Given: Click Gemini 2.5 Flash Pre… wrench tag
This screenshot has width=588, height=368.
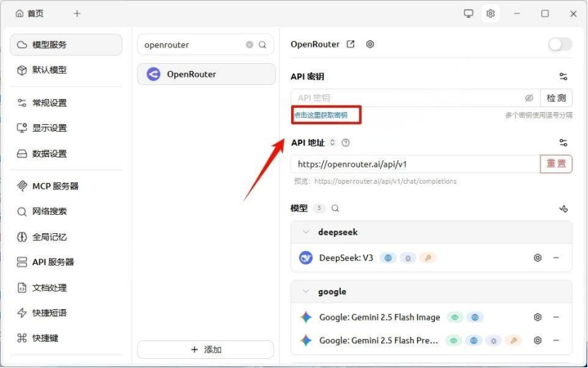Looking at the screenshot, I should pyautogui.click(x=514, y=340).
